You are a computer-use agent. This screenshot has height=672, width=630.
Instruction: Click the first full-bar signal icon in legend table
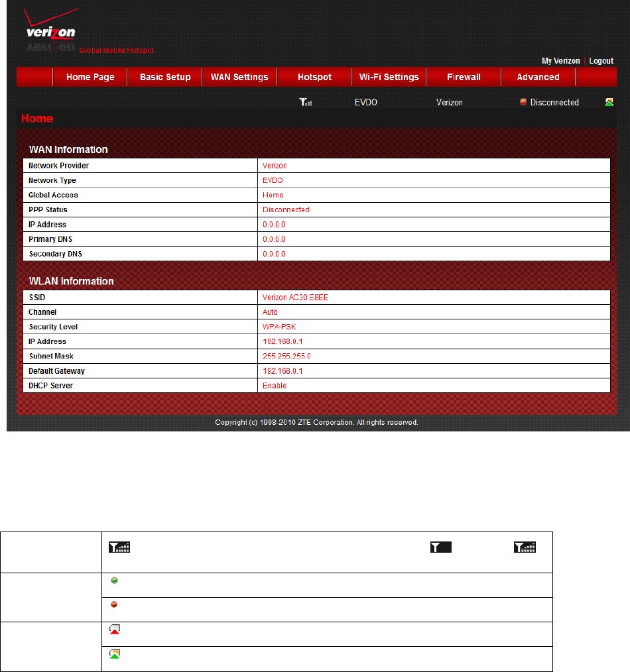(x=119, y=547)
